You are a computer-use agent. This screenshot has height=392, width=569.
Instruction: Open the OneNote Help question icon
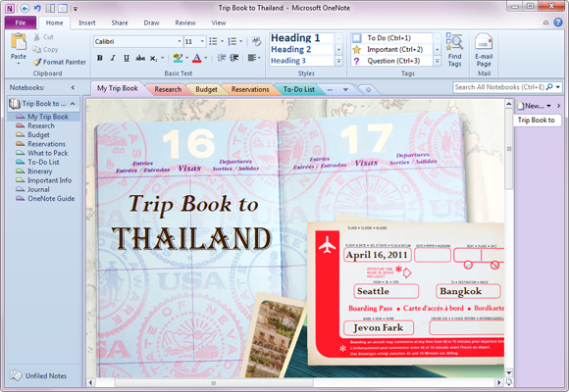tap(558, 23)
